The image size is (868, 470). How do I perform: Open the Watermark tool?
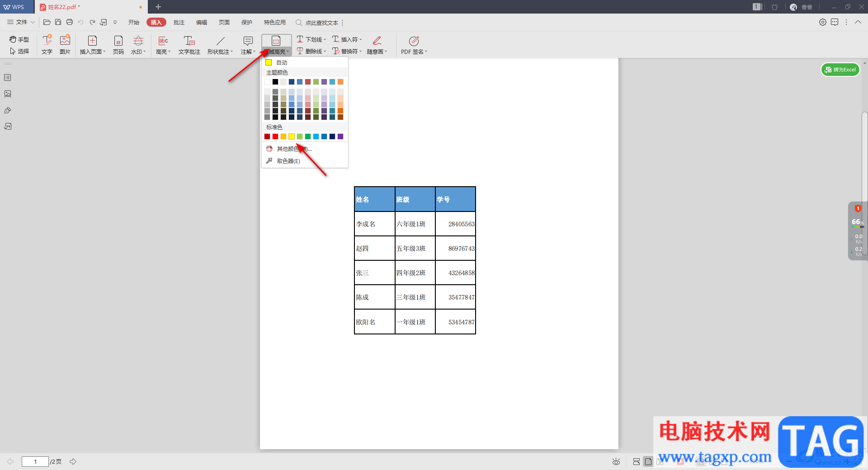138,44
